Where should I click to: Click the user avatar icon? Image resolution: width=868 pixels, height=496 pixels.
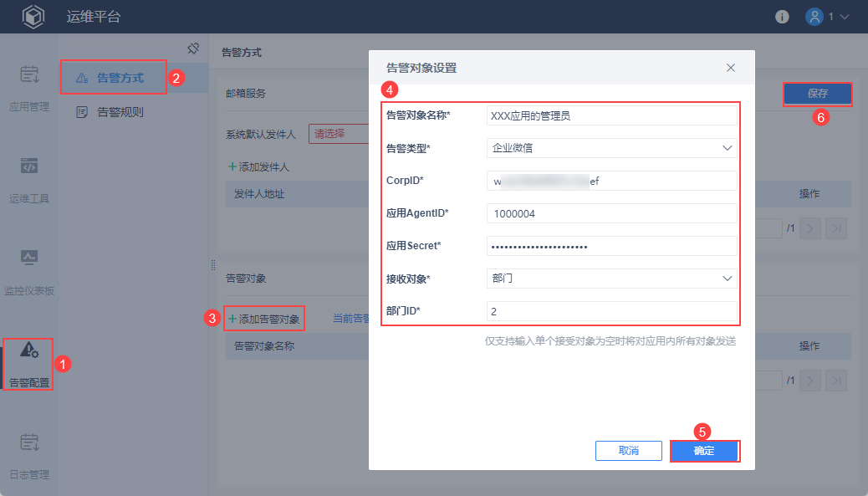pyautogui.click(x=814, y=17)
